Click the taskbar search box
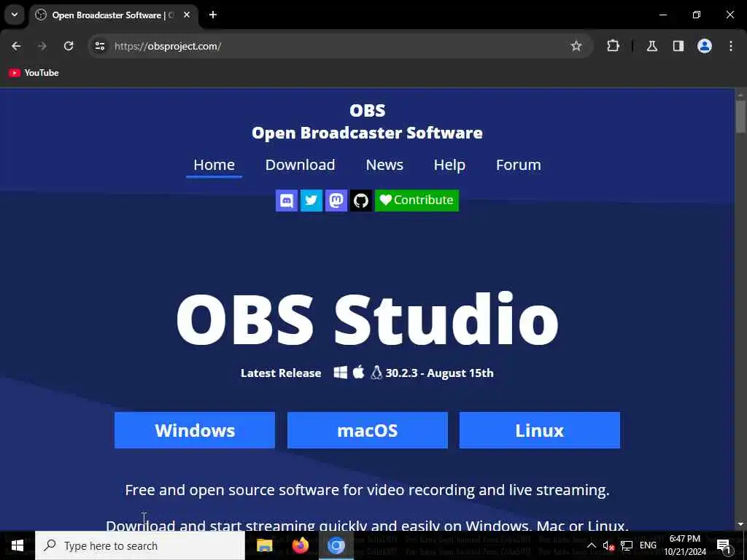Screen dimensions: 747x560 pyautogui.click(x=140, y=545)
